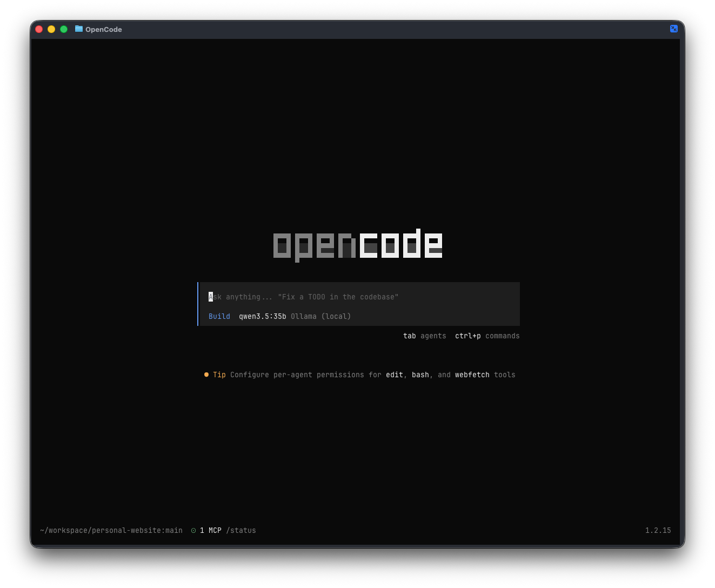Click the green MCP status circle icon
This screenshot has height=588, width=715.
[x=193, y=531]
